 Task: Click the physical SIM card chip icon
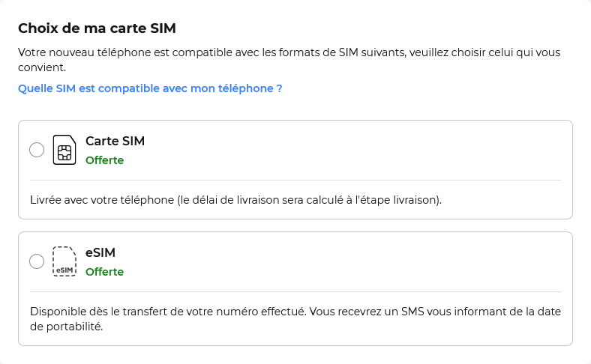[64, 150]
